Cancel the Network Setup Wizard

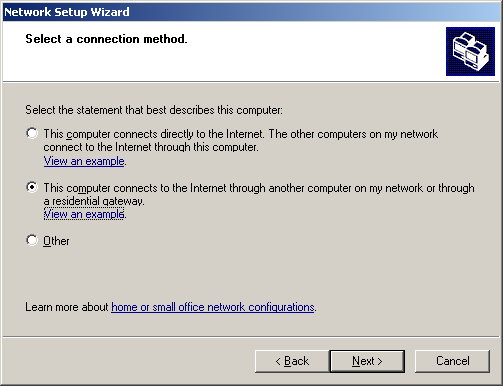[452, 361]
